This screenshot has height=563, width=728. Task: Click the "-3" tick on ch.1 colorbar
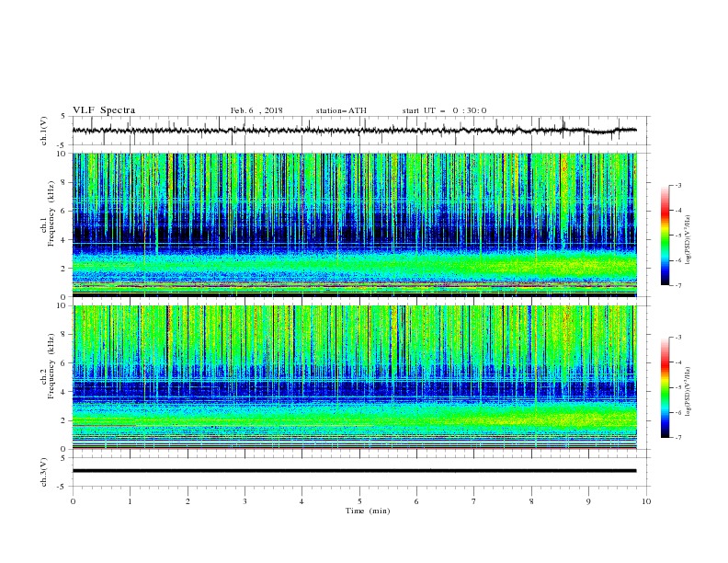677,185
